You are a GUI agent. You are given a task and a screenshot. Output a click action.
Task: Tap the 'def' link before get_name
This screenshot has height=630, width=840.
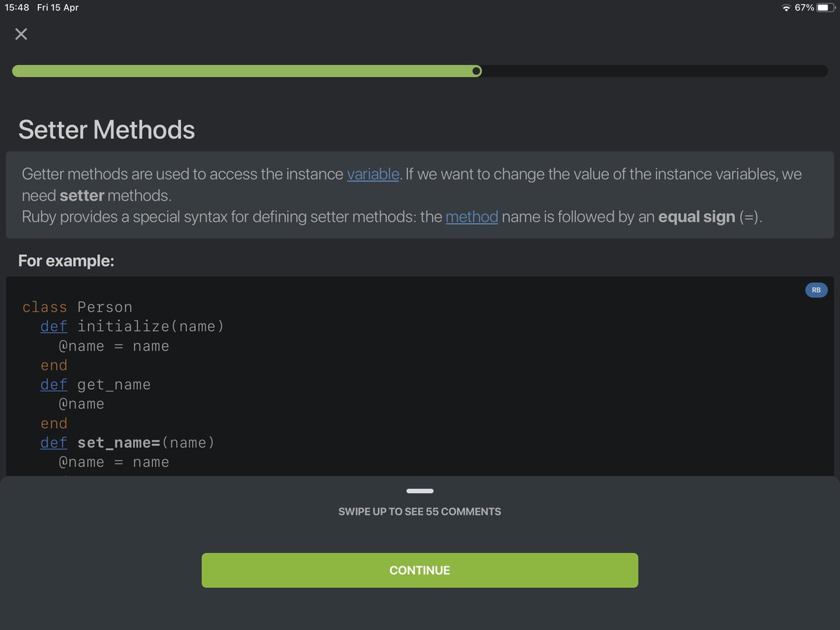[x=54, y=385]
